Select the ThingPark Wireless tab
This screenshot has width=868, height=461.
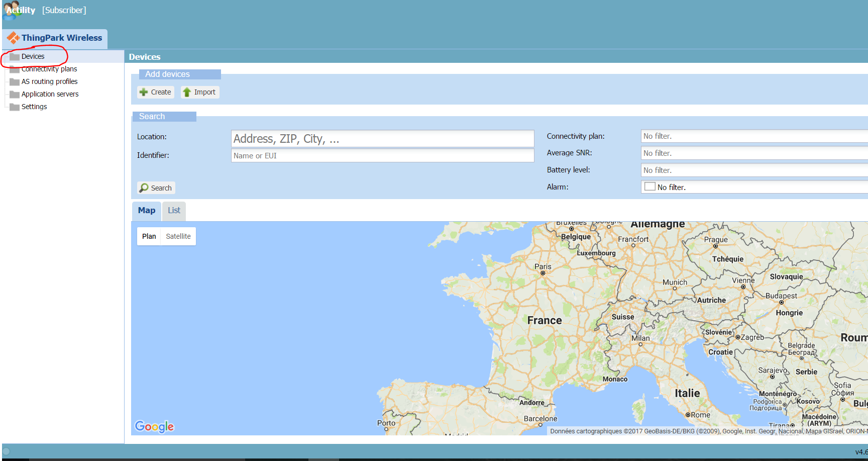click(55, 38)
